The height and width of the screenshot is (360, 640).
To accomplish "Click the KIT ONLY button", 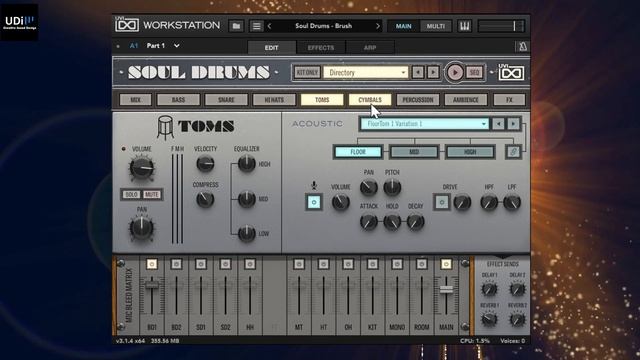I will pyautogui.click(x=307, y=73).
